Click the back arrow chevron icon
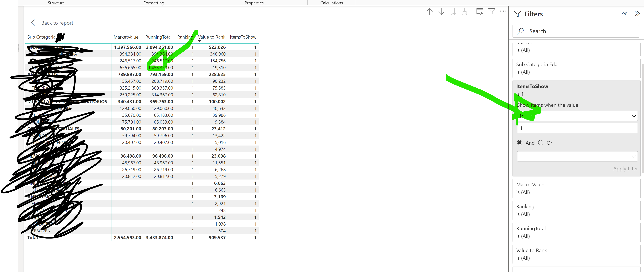Viewport: 644px width, 272px height. 33,23
